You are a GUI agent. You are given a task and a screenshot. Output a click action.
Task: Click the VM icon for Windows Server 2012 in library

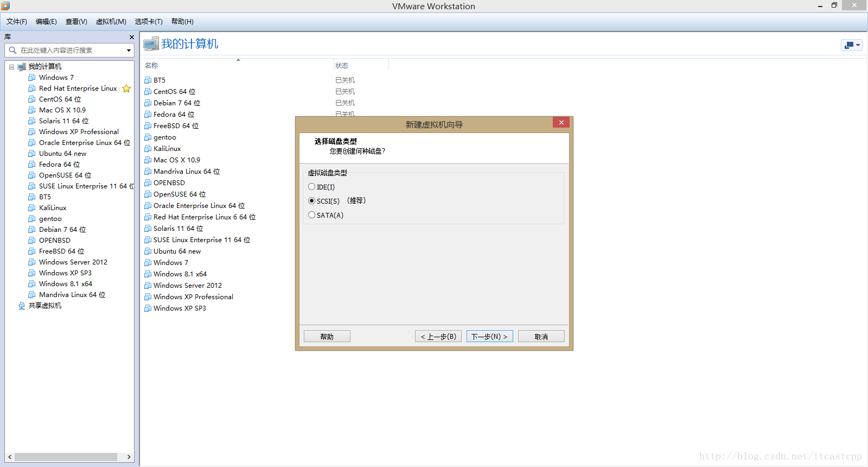pos(32,262)
